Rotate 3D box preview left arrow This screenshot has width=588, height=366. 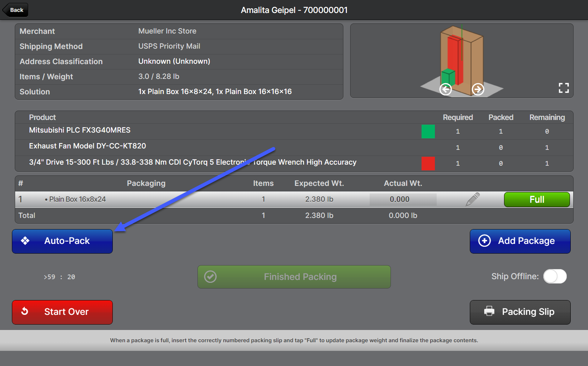[x=446, y=89]
